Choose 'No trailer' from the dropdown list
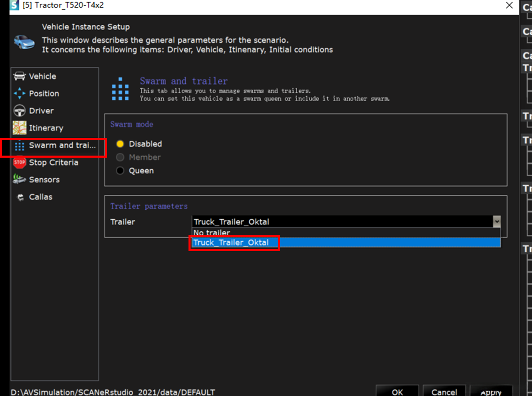 pyautogui.click(x=346, y=233)
